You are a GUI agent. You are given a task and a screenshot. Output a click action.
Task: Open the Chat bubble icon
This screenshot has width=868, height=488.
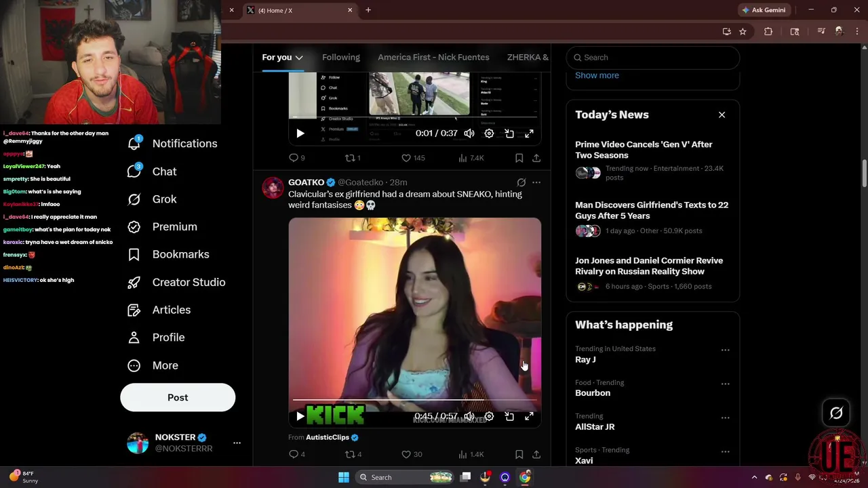coord(134,171)
